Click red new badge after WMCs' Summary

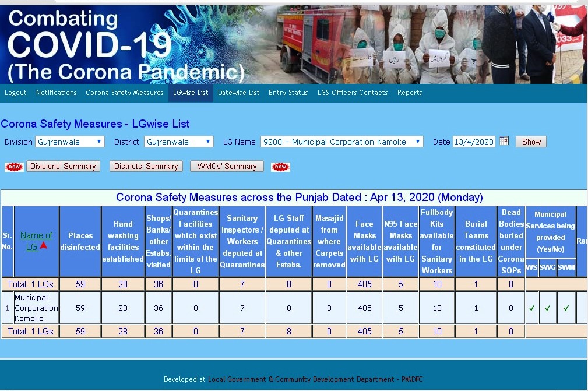coord(280,167)
